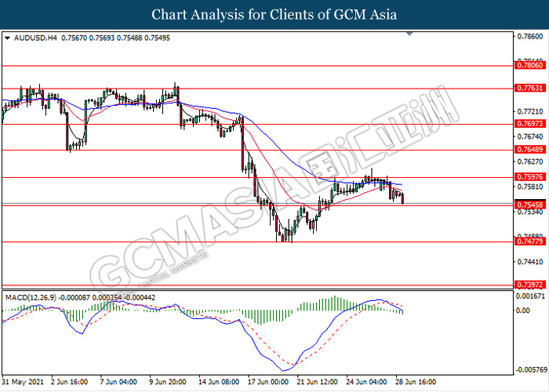
Task: Click the 31 May 2021 date label
Action: coord(23,382)
